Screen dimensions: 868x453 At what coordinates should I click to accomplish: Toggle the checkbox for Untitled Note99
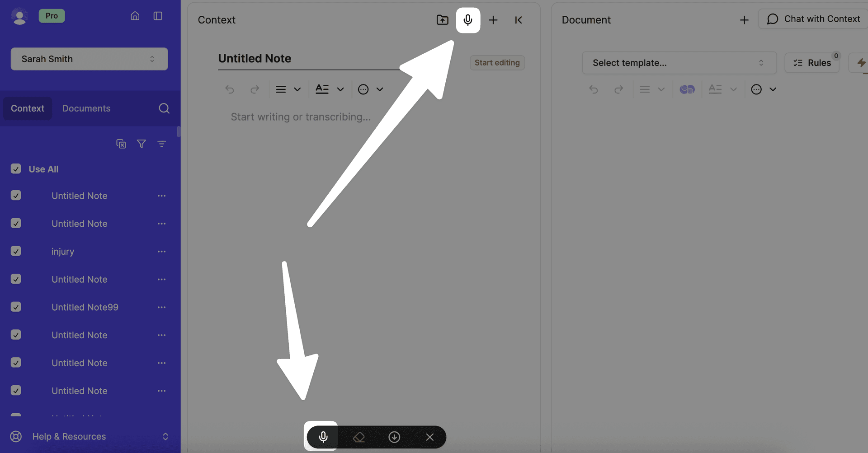click(x=16, y=307)
